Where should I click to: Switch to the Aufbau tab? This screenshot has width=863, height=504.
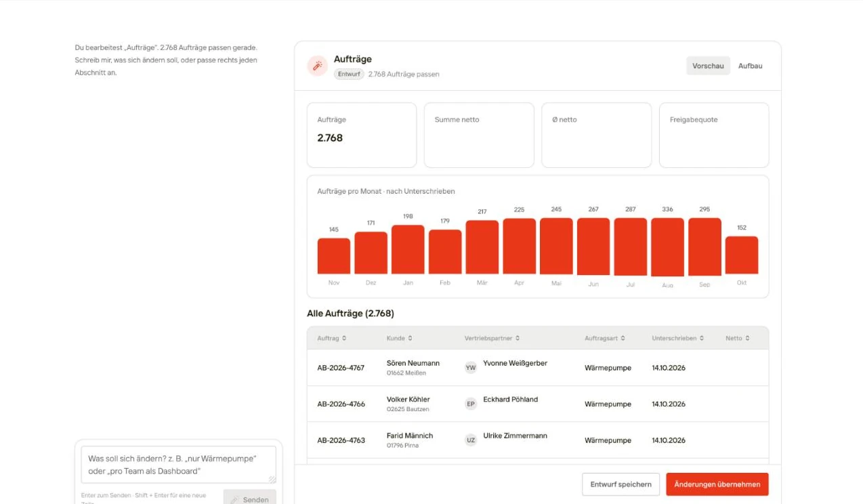click(750, 66)
